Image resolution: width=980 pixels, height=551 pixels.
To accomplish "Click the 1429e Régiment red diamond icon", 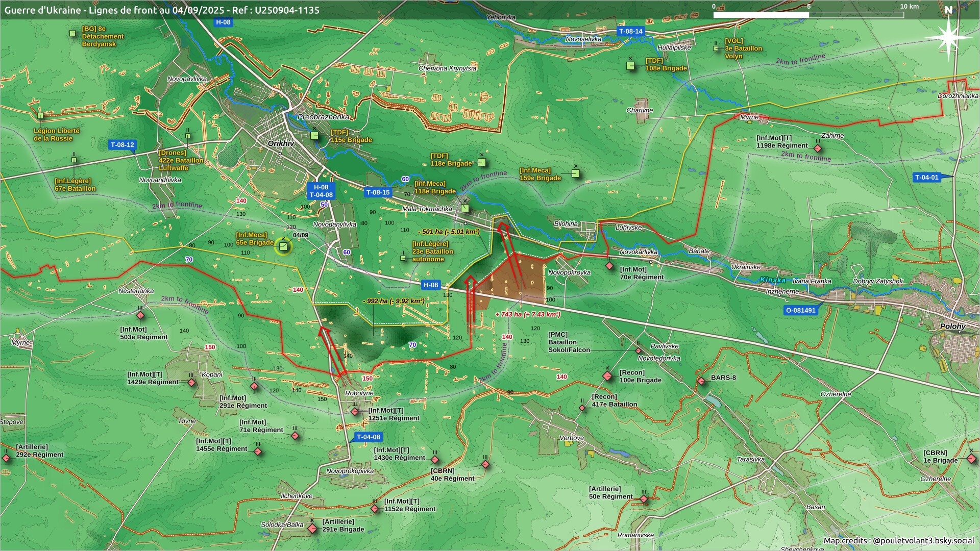I will click(x=192, y=383).
